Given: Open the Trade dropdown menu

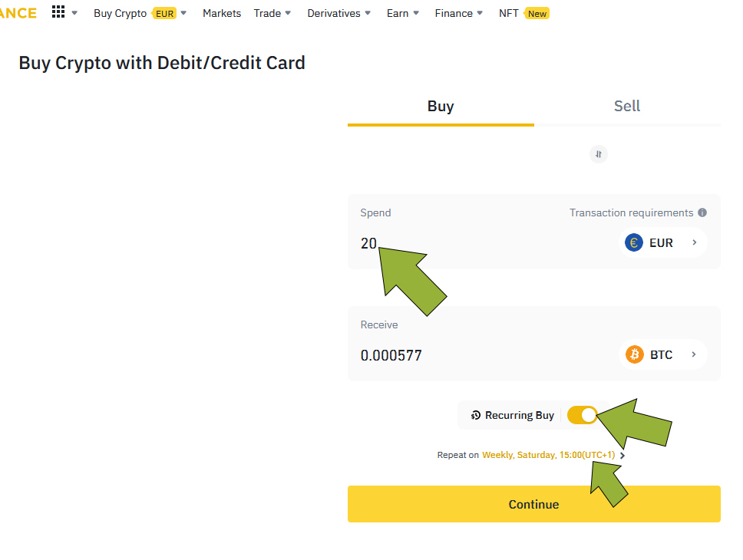Looking at the screenshot, I should pos(272,13).
